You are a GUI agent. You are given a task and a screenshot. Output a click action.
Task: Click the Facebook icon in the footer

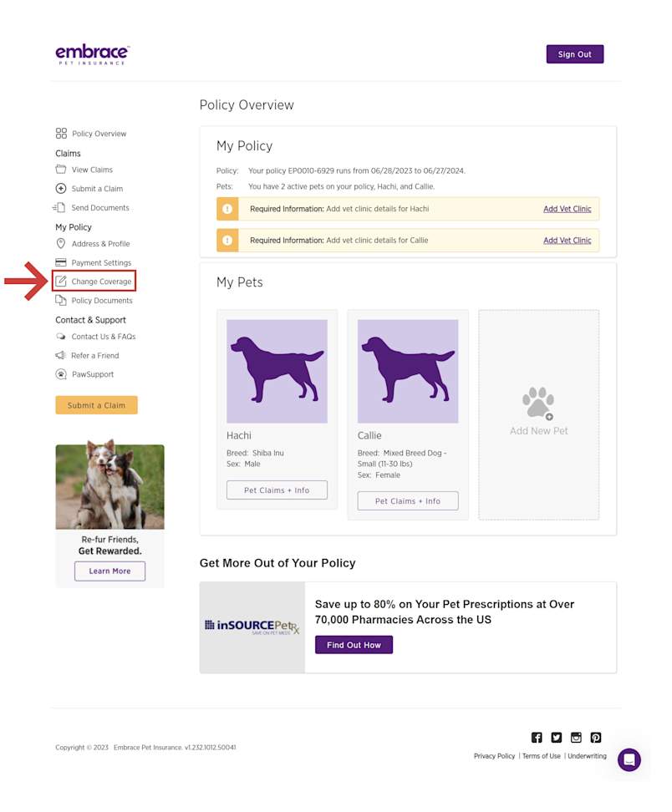(537, 737)
